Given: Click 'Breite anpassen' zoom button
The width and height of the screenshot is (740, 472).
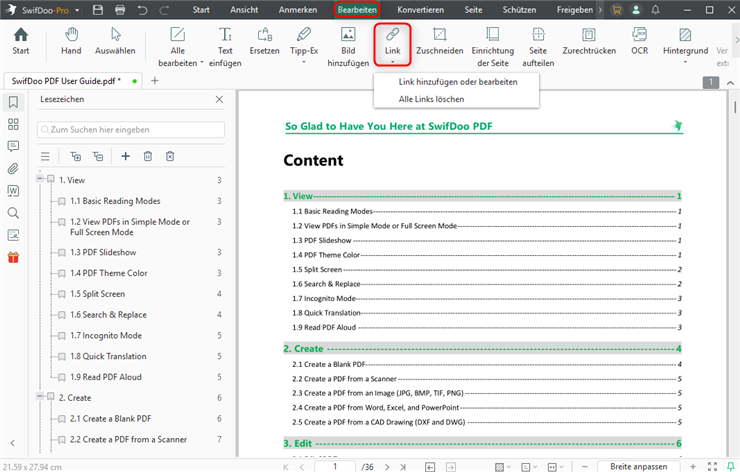Looking at the screenshot, I should 639,466.
